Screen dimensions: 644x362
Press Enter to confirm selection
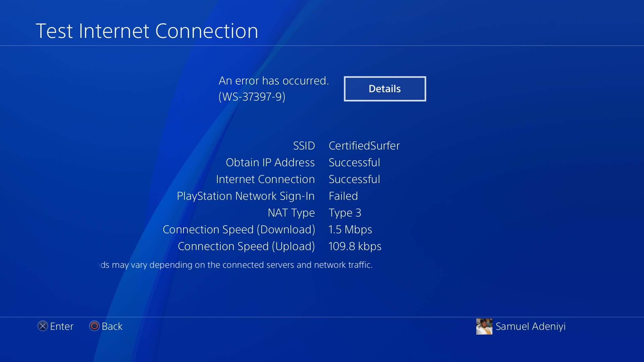pyautogui.click(x=55, y=326)
